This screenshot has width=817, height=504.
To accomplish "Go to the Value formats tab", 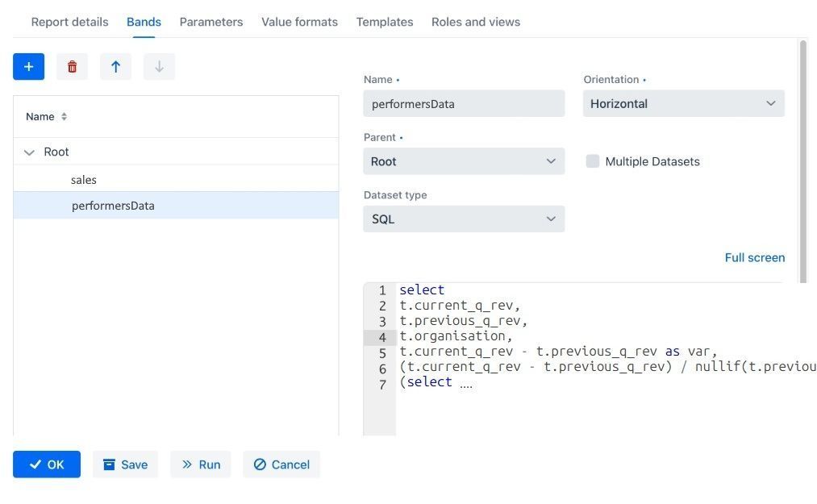I will click(299, 22).
